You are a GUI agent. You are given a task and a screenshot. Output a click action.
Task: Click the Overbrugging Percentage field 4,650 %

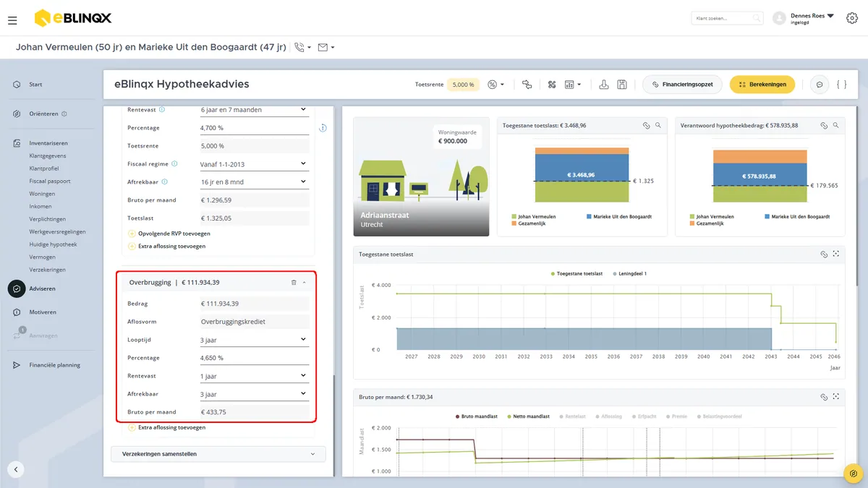click(x=254, y=358)
